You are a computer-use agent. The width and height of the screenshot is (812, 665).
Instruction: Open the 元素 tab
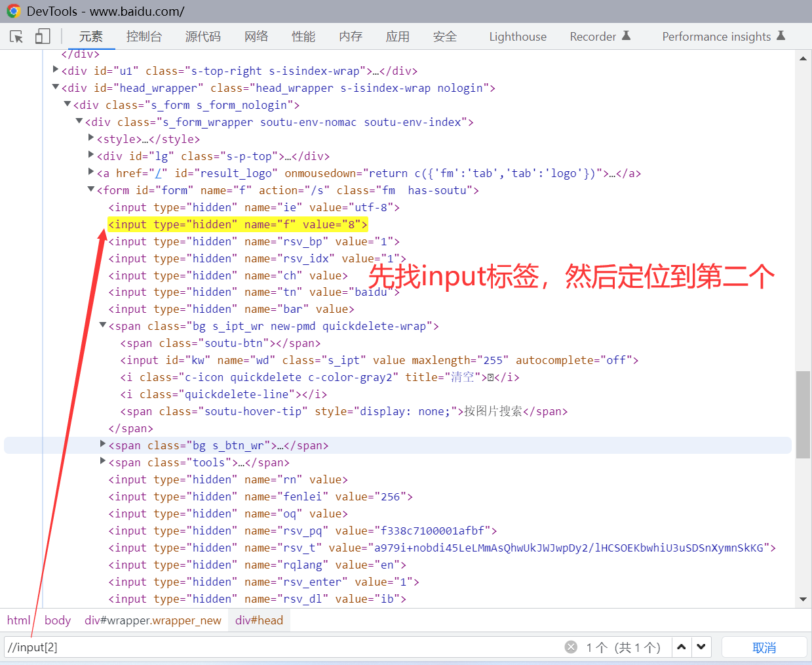click(x=91, y=37)
